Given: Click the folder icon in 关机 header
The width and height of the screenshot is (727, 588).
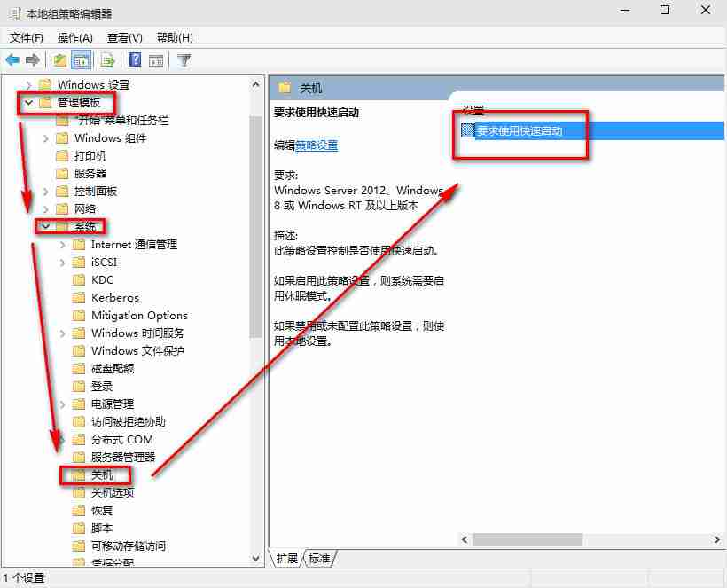Looking at the screenshot, I should click(x=285, y=87).
